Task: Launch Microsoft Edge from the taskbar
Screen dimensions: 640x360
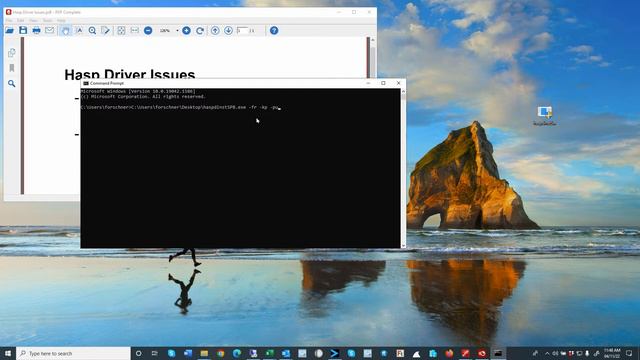Action: click(x=237, y=353)
